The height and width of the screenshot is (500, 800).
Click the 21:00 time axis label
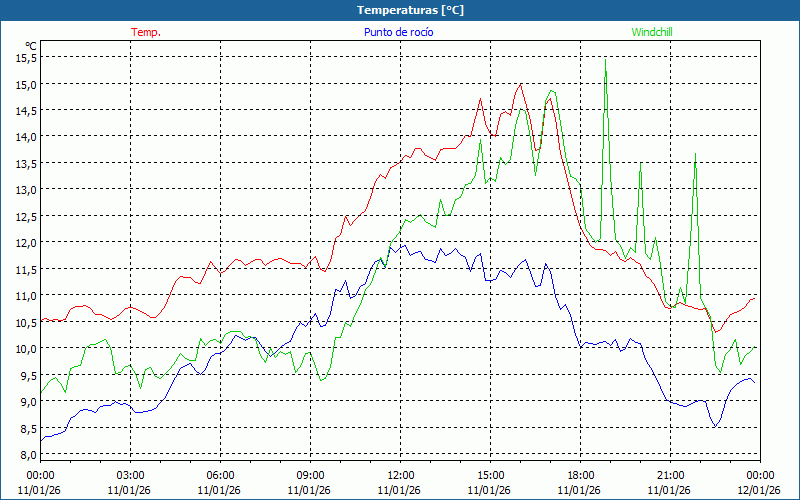[x=670, y=475]
